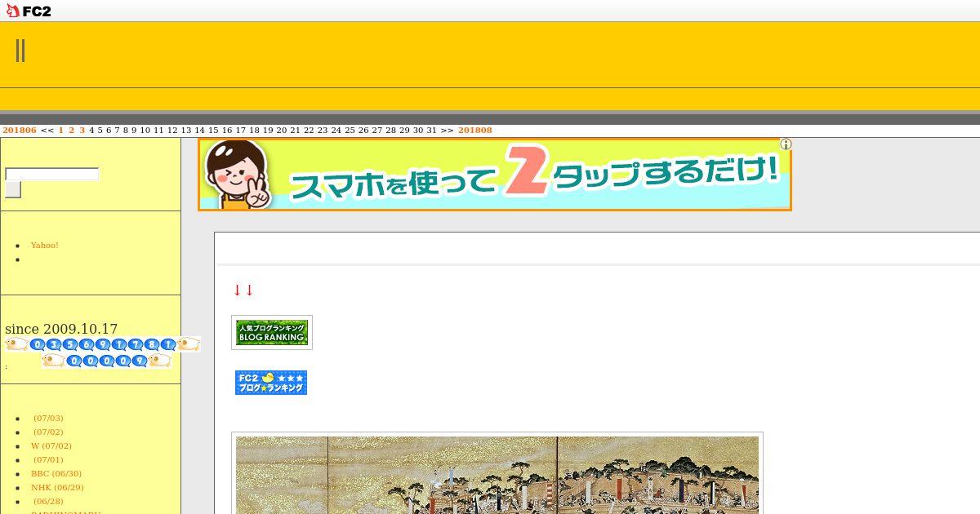This screenshot has height=514, width=980.
Task: Open the folding screen painting image
Action: [497, 475]
